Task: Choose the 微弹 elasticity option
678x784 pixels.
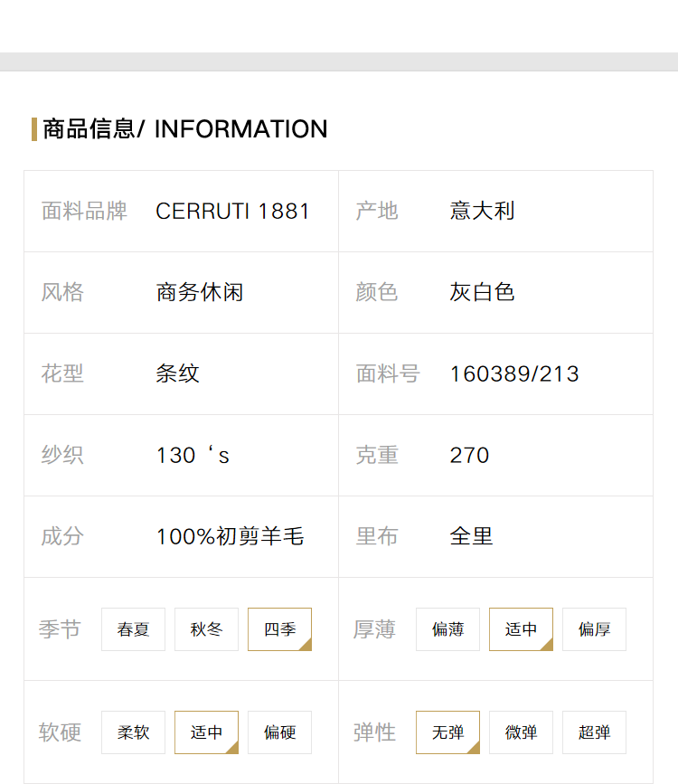Action: [x=521, y=732]
